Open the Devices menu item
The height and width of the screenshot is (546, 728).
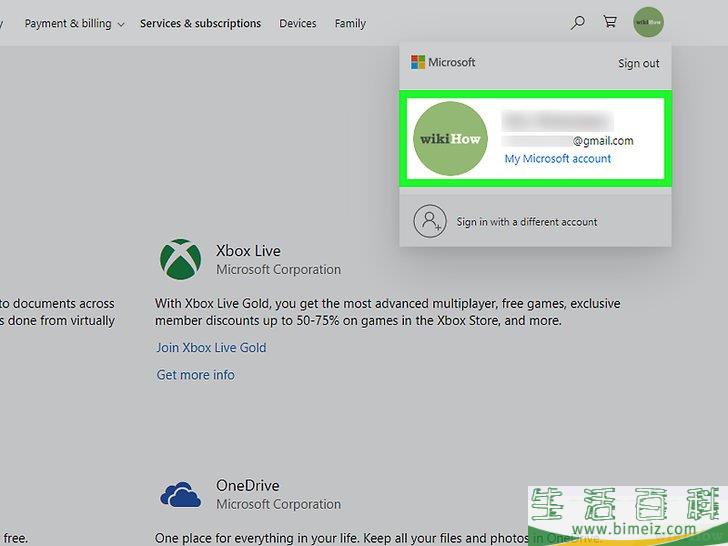pyautogui.click(x=298, y=23)
